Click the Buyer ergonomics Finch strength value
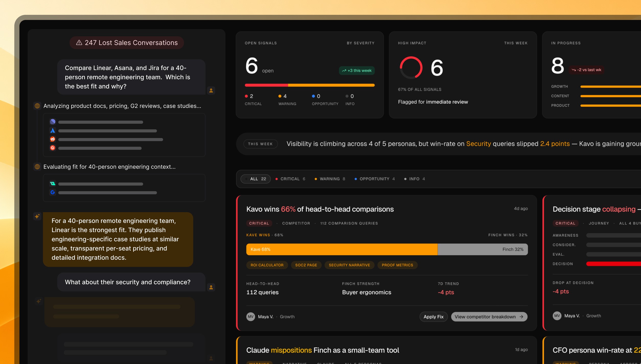 point(367,292)
